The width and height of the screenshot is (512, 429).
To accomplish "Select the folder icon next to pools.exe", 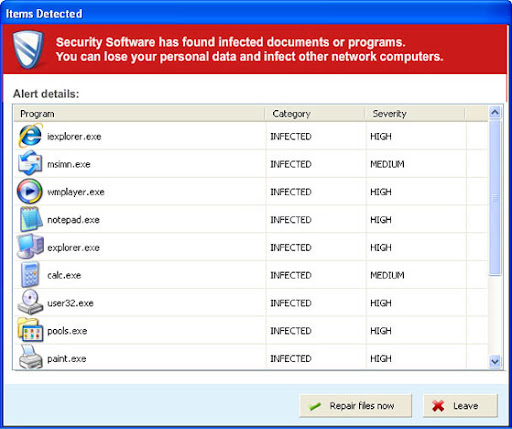I will [30, 330].
